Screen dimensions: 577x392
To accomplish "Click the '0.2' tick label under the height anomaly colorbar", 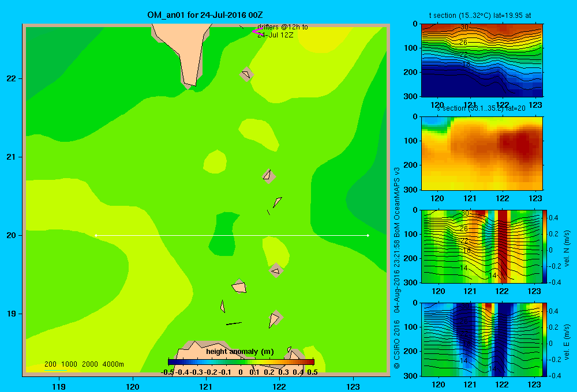I will [269, 372].
